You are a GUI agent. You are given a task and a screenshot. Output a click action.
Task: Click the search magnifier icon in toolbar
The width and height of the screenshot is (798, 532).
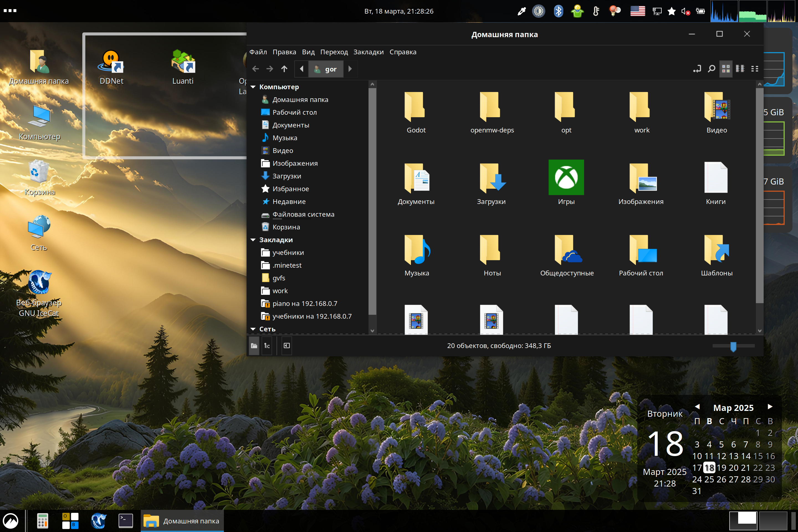pos(711,69)
